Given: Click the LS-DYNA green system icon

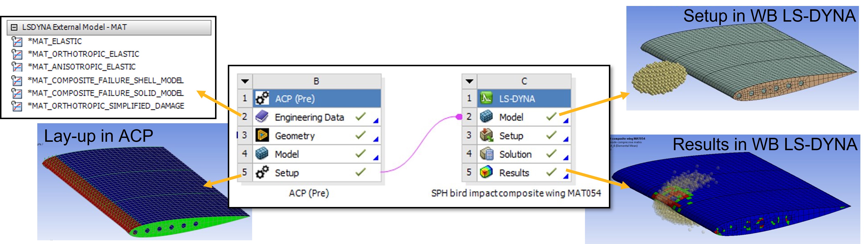Looking at the screenshot, I should pos(486,98).
